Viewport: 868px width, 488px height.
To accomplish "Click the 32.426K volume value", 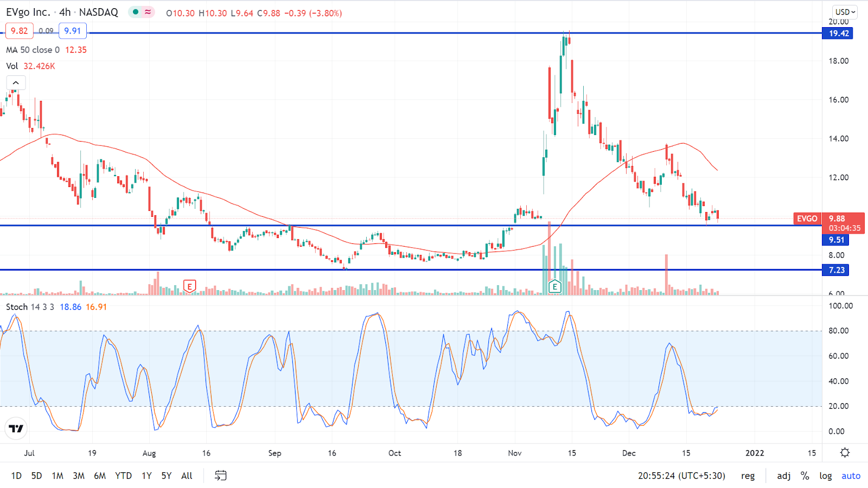I will pyautogui.click(x=39, y=66).
